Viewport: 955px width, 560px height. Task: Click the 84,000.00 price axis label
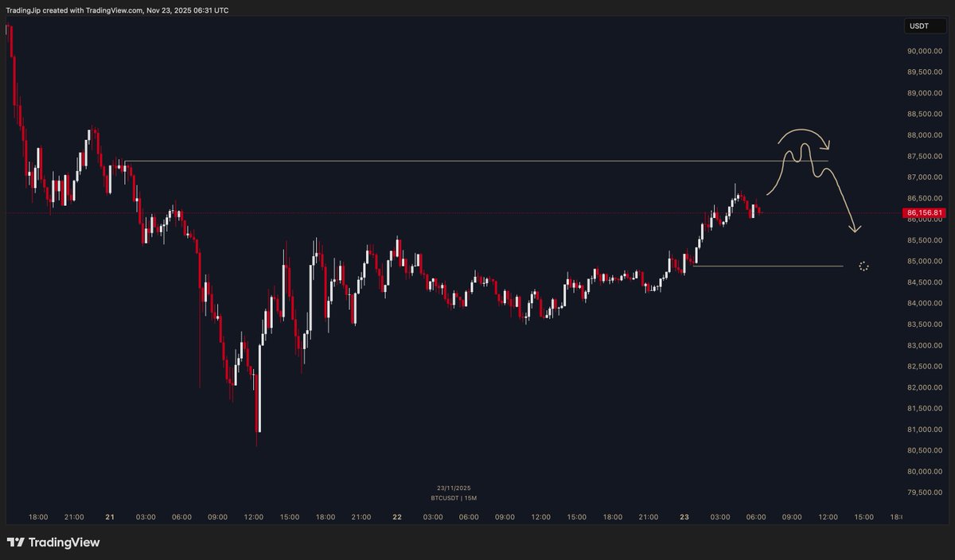click(923, 303)
